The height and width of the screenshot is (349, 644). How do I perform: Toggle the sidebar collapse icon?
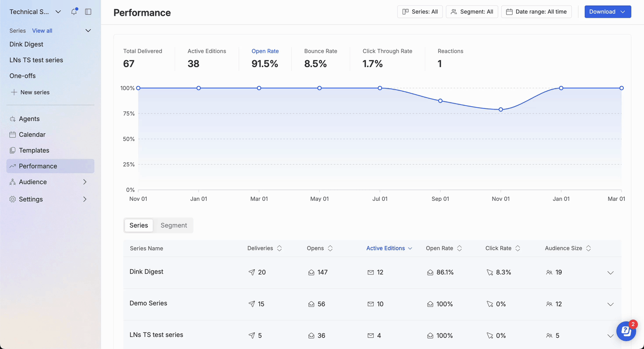pyautogui.click(x=88, y=12)
